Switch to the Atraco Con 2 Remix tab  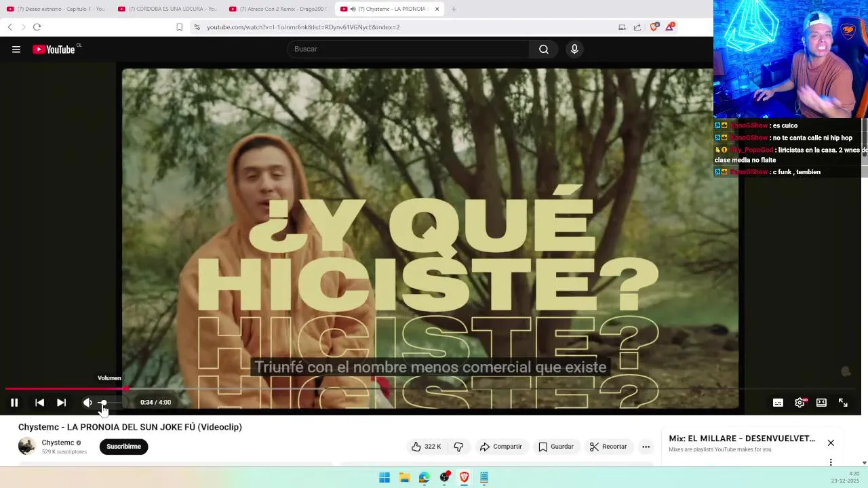(x=279, y=9)
